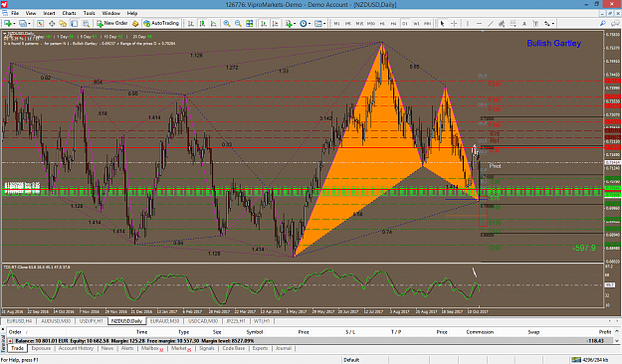Click the Profiles toolbar icon
The height and width of the screenshot is (364, 622).
coord(23,24)
